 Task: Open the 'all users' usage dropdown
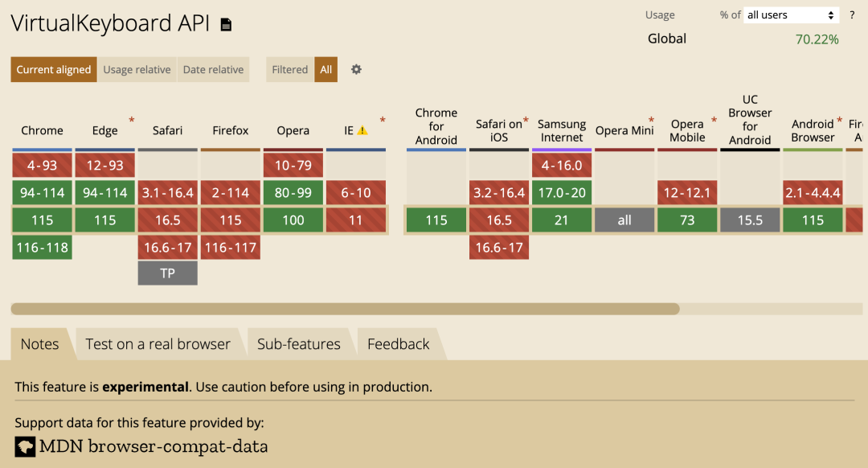[x=791, y=15]
